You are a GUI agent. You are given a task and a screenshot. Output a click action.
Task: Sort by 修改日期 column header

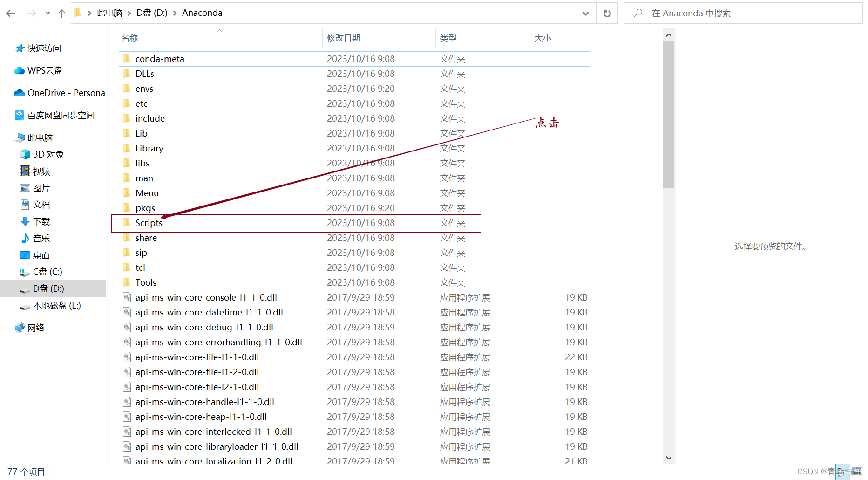coord(344,38)
